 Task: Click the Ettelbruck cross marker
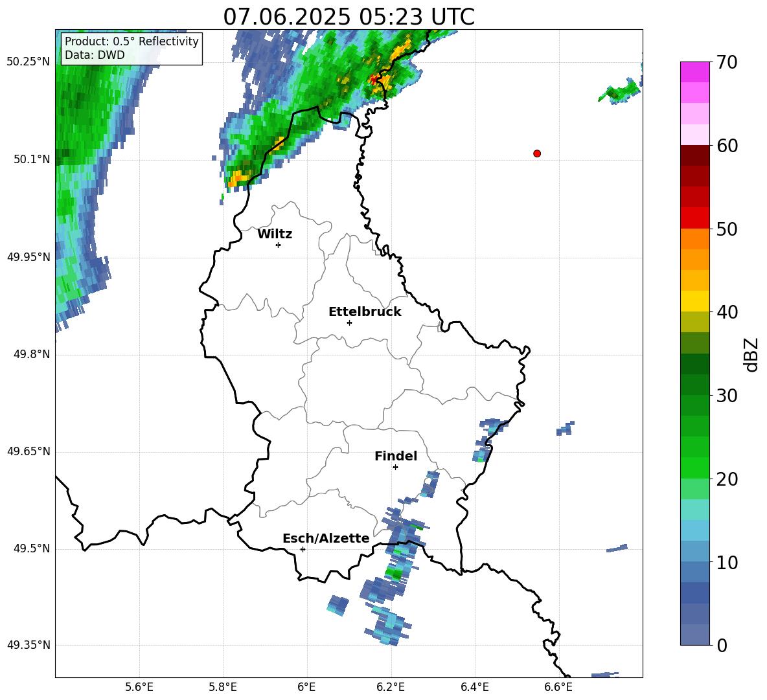tap(349, 322)
